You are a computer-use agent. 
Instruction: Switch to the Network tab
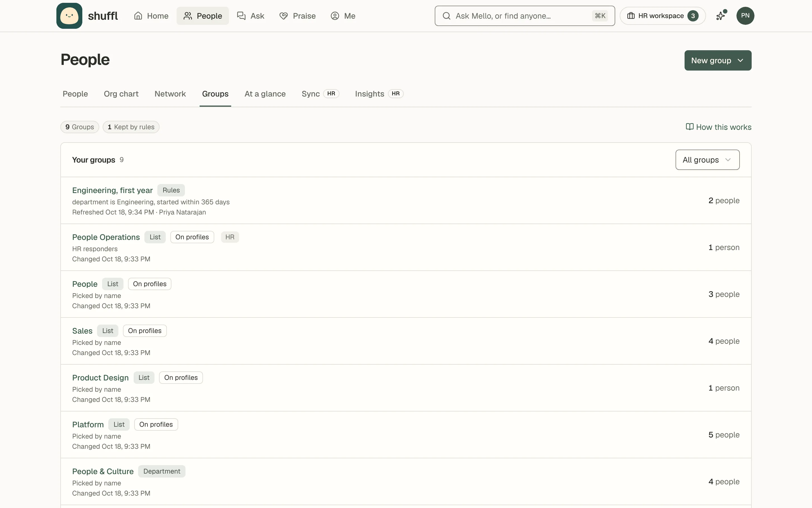coord(170,94)
